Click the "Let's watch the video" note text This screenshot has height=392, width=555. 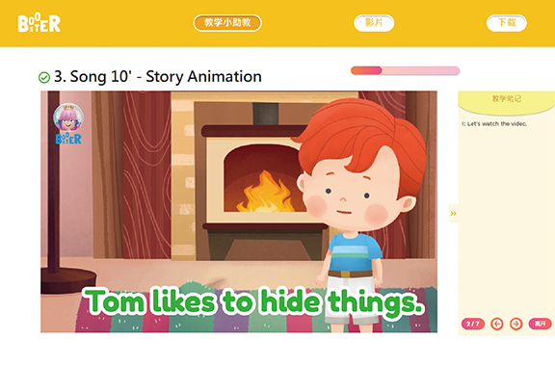[494, 124]
